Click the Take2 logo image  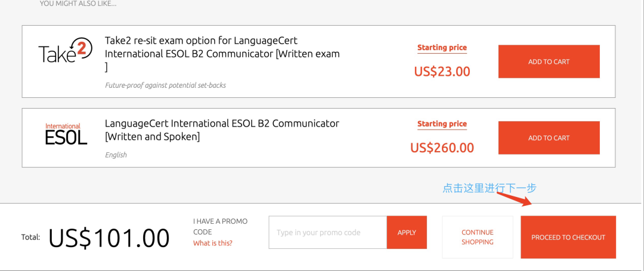point(66,50)
